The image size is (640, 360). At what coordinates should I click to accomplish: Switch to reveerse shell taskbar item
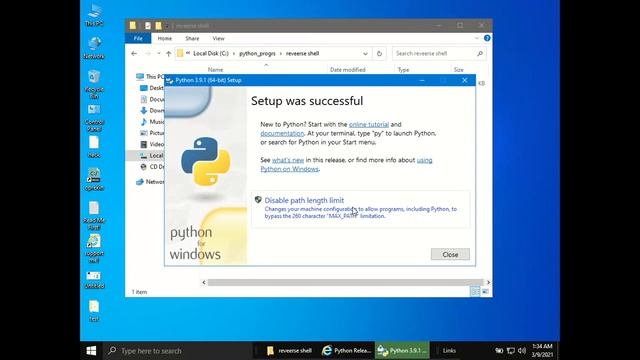289,351
